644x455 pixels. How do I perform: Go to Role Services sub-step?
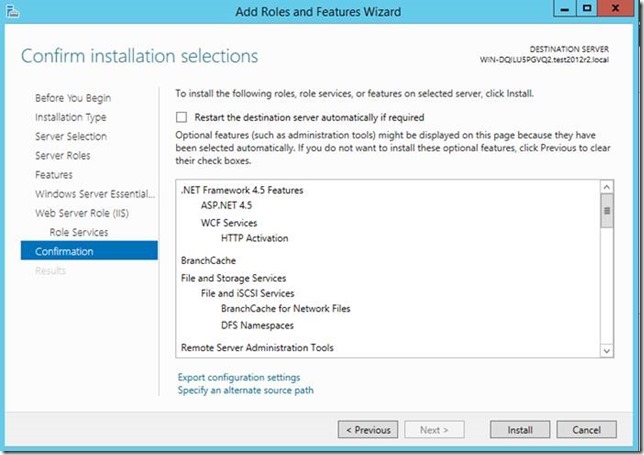click(x=79, y=232)
